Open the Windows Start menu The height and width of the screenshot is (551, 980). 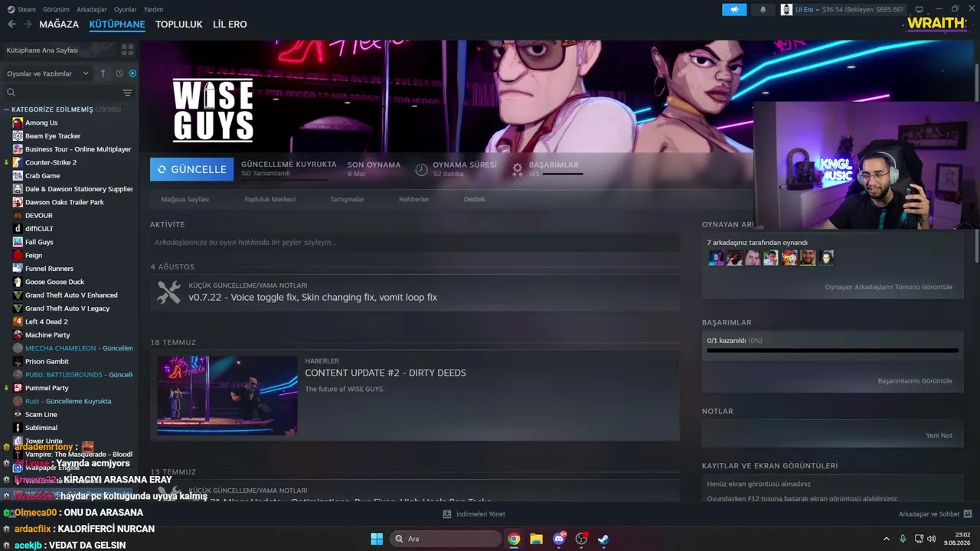[377, 539]
